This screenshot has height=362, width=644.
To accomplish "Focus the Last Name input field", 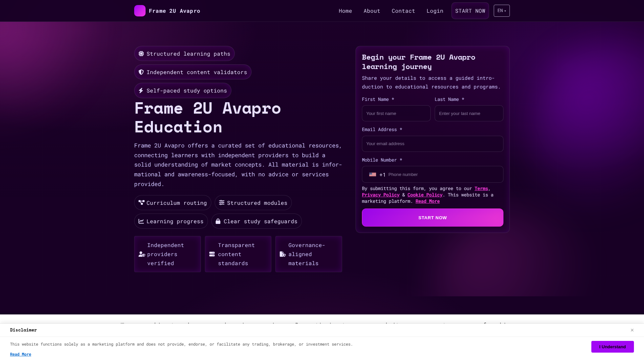I will (x=469, y=113).
